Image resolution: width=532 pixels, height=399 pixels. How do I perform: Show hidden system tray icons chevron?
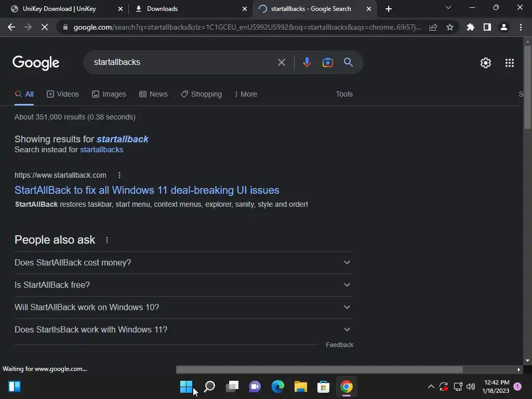[x=431, y=387]
